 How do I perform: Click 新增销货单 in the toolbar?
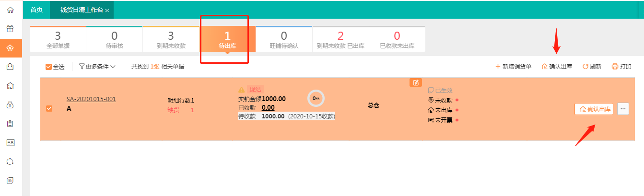tap(513, 67)
